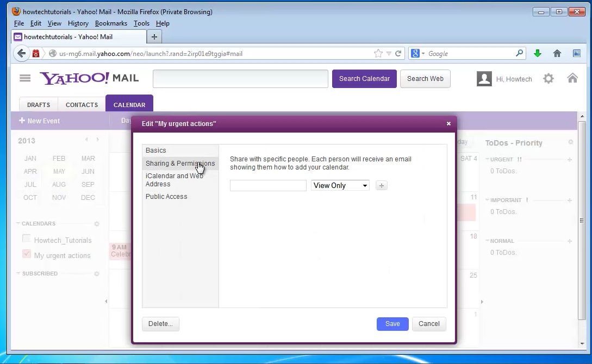Click the Firefox back arrow button
Screen dimensions: 592x364
(22, 54)
